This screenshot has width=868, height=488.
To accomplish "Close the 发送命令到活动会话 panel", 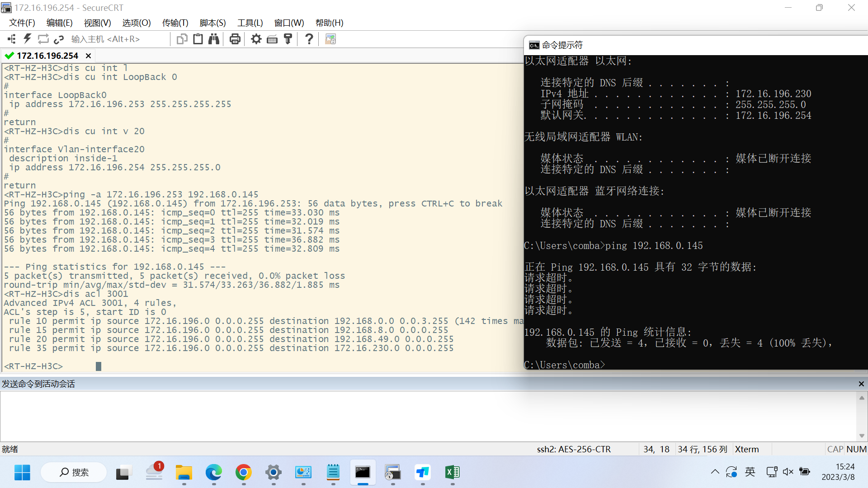I will point(861,384).
